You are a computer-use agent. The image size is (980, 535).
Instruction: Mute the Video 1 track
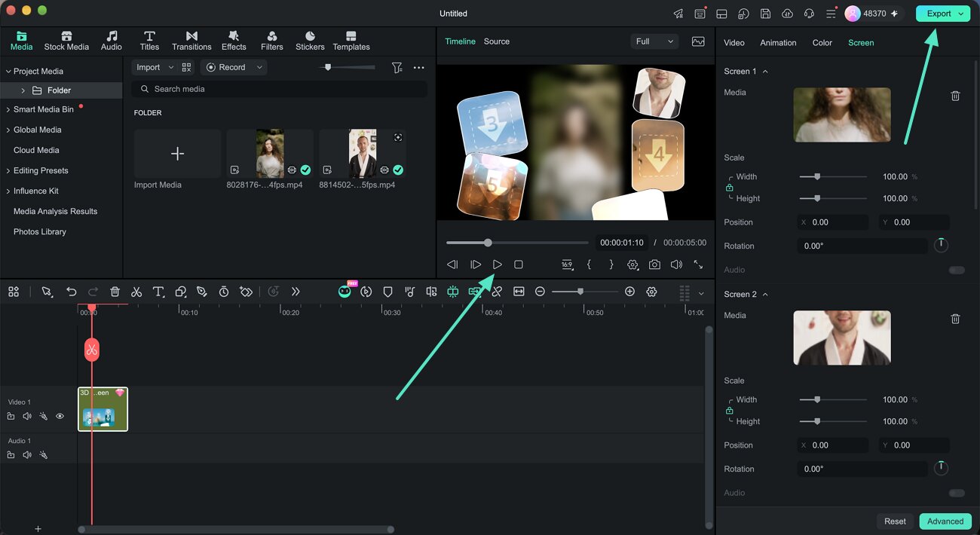pyautogui.click(x=27, y=416)
